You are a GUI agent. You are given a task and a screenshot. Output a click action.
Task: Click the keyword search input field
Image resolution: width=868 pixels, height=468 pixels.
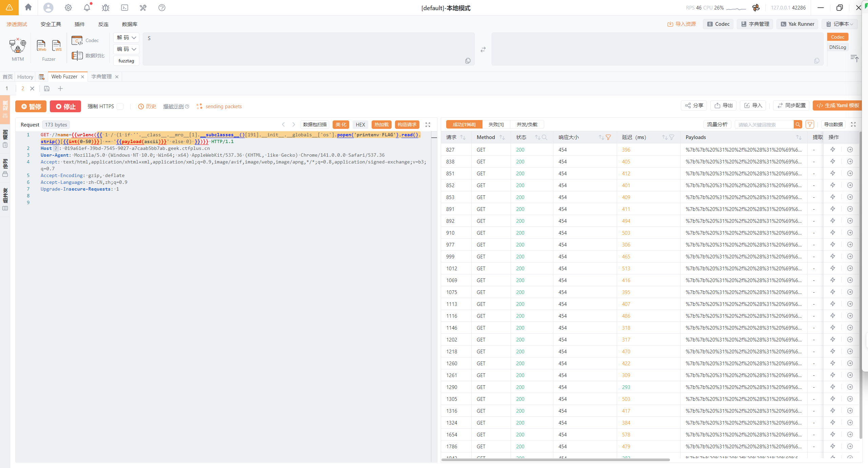764,124
